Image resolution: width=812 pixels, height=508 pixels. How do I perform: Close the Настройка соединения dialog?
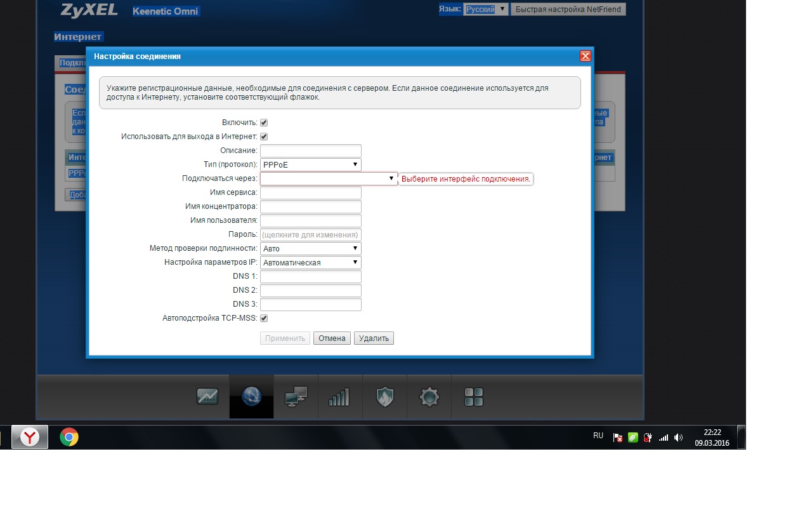point(586,56)
